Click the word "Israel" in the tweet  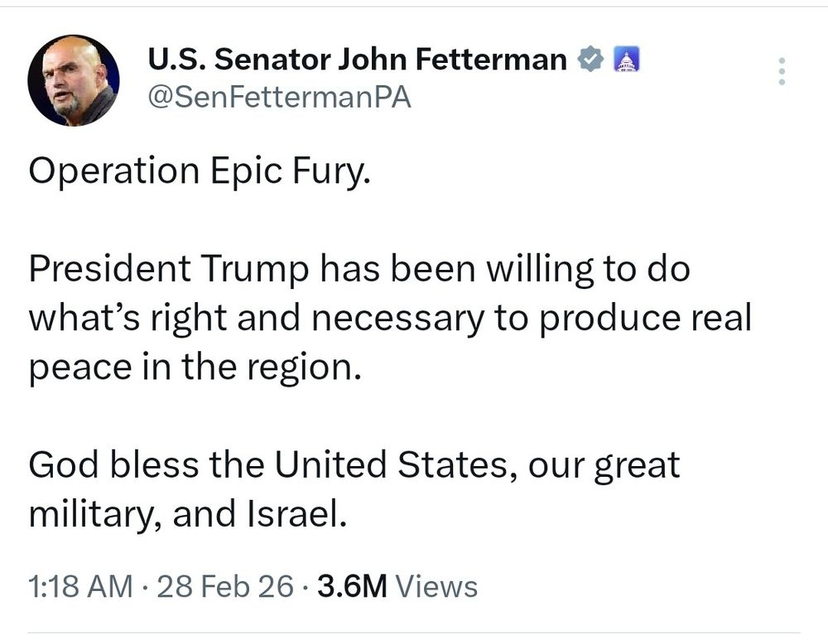tap(295, 514)
